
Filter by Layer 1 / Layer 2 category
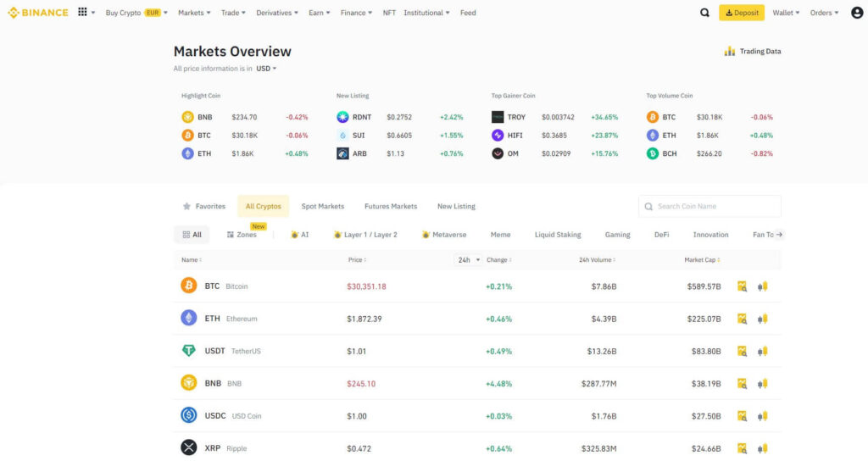365,234
